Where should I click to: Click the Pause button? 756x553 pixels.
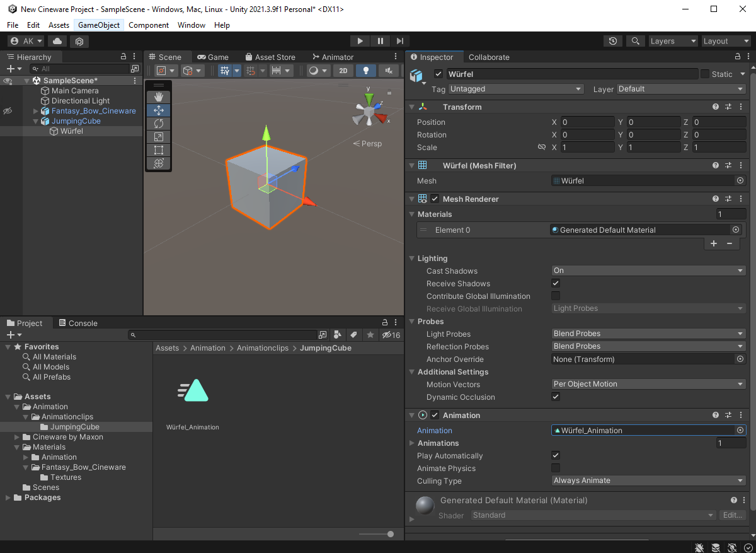[x=380, y=41]
